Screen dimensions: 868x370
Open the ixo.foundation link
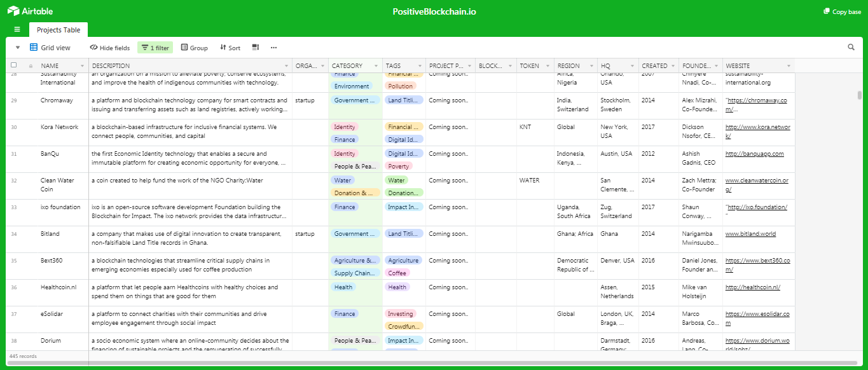click(757, 207)
